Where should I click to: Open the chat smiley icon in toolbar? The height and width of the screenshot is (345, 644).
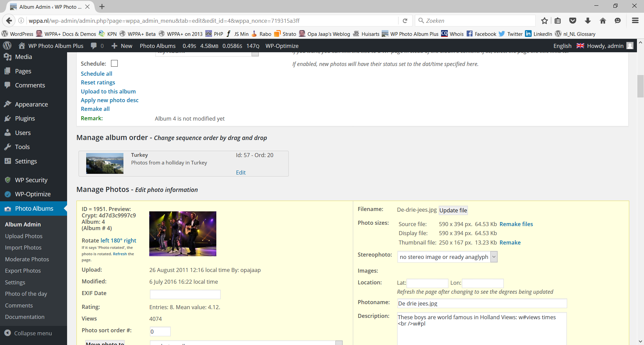point(618,21)
